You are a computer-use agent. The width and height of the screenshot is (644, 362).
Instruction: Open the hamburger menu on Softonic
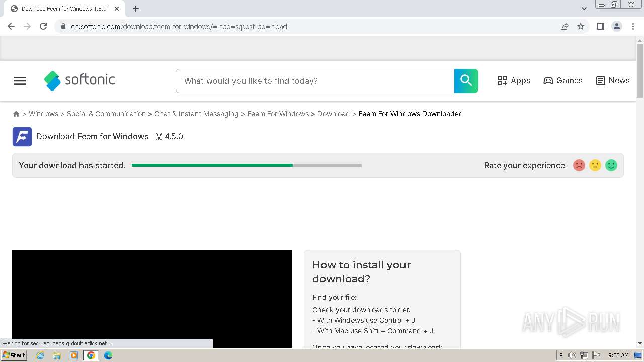(x=20, y=81)
